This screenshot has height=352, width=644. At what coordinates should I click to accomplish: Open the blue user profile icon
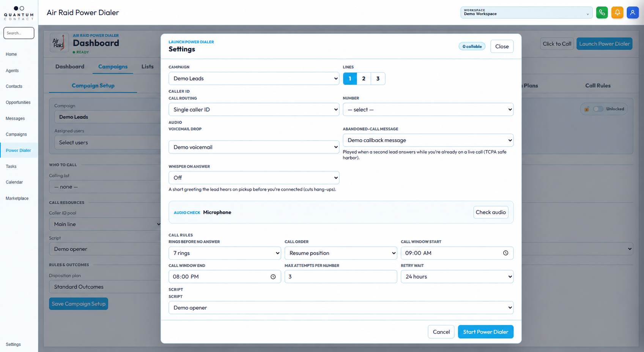coord(633,13)
